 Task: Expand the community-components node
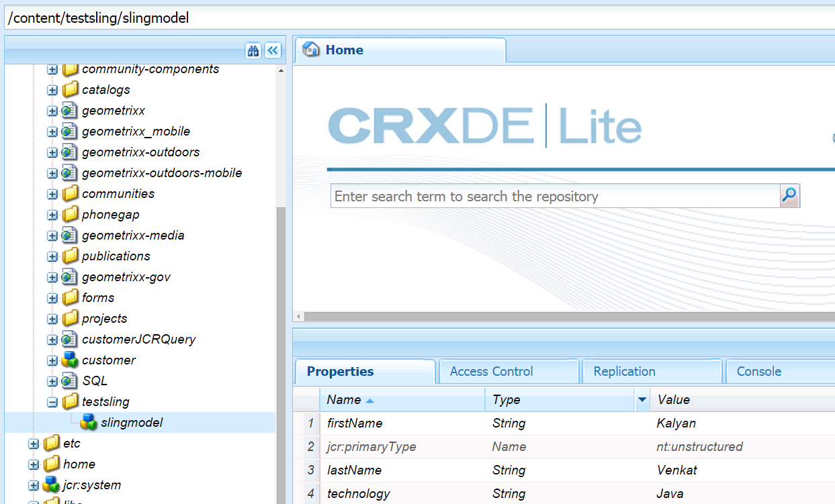pyautogui.click(x=52, y=70)
